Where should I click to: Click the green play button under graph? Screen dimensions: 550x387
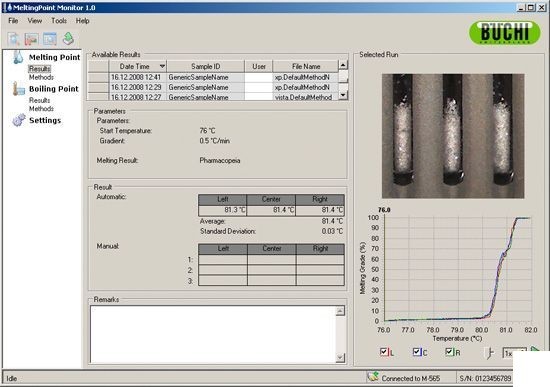[535, 349]
